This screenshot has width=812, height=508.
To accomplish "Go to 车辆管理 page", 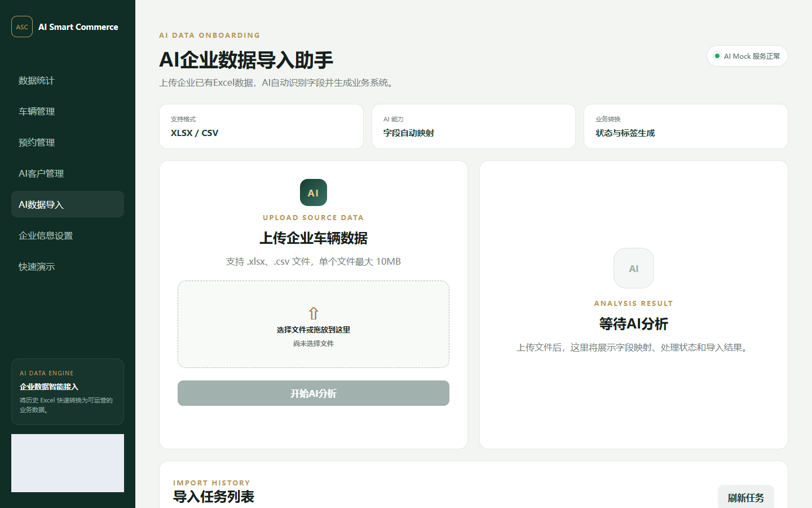I will click(68, 111).
